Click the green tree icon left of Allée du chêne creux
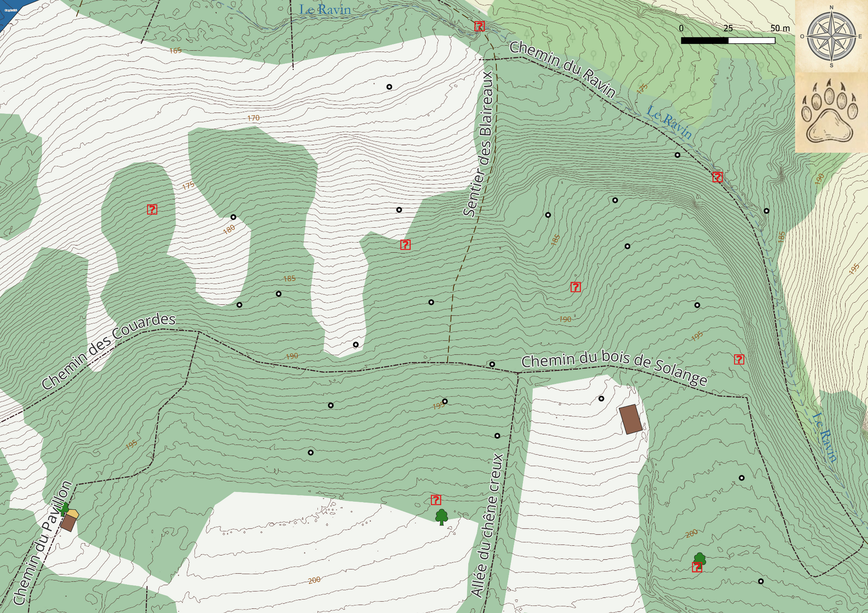The height and width of the screenshot is (613, 868). tap(442, 517)
